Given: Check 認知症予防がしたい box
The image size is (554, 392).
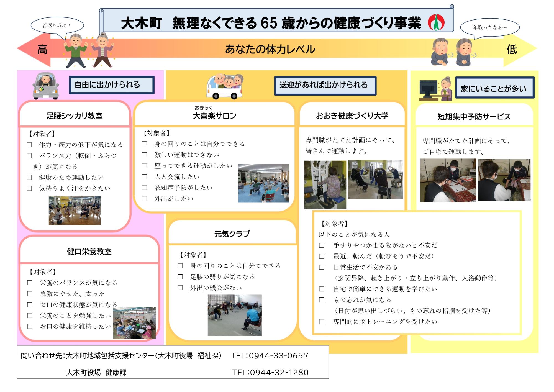Looking at the screenshot, I should click(x=144, y=188).
